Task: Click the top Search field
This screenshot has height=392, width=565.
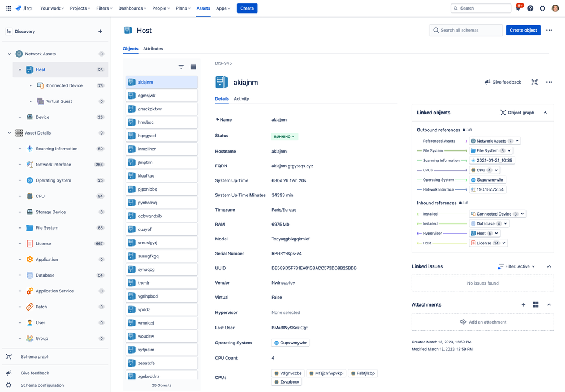Action: click(x=481, y=8)
